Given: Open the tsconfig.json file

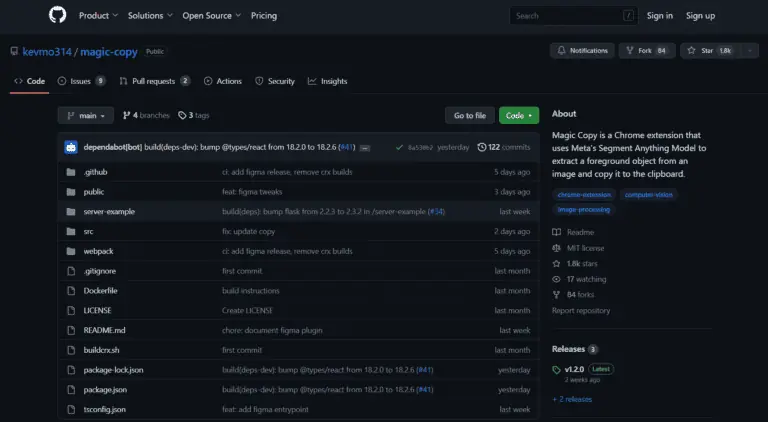Looking at the screenshot, I should pos(104,409).
